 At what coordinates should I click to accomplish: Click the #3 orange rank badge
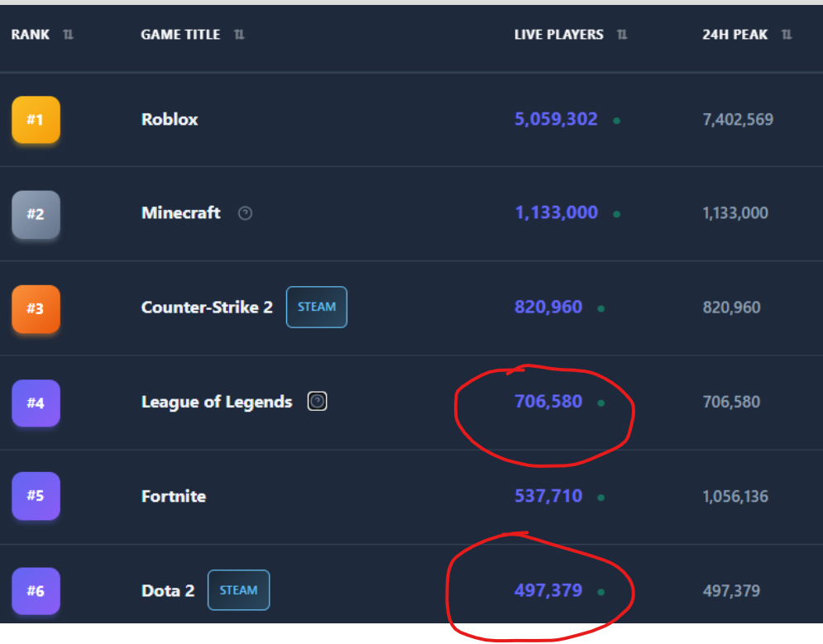click(x=36, y=308)
